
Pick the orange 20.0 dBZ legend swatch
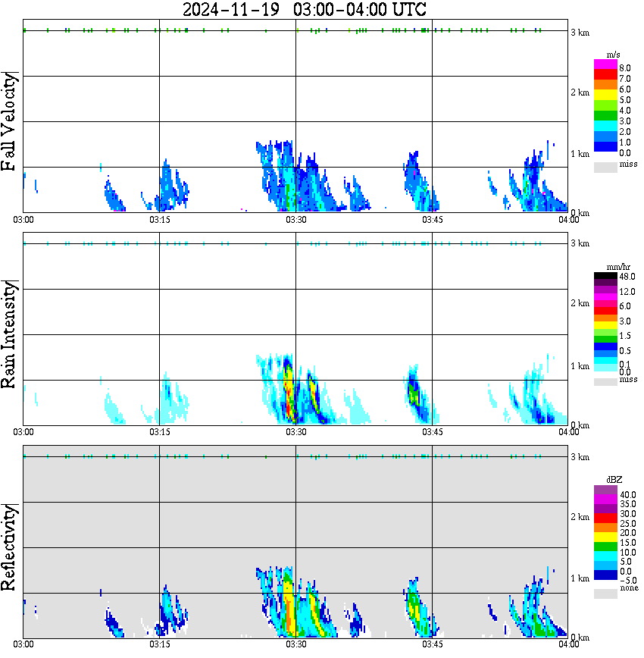pyautogui.click(x=605, y=527)
